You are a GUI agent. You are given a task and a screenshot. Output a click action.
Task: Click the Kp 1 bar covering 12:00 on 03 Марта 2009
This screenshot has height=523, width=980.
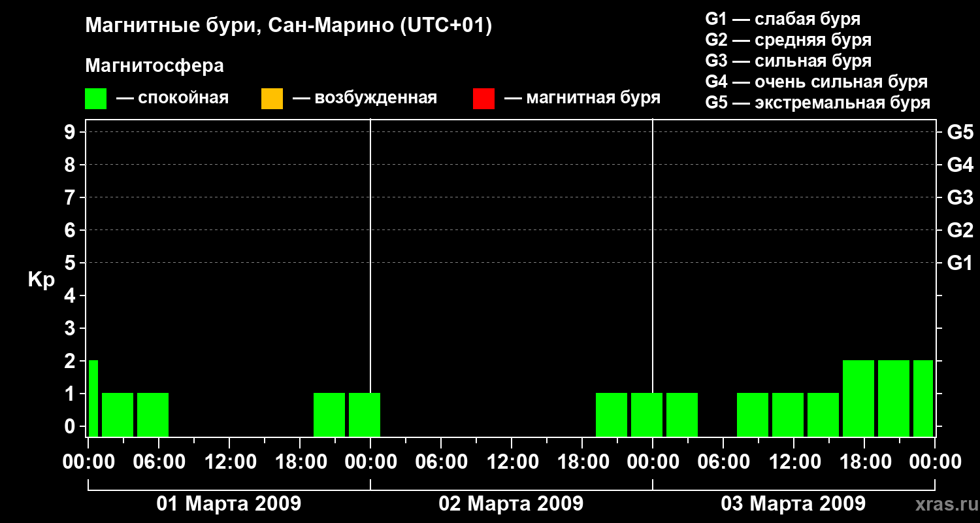click(788, 414)
